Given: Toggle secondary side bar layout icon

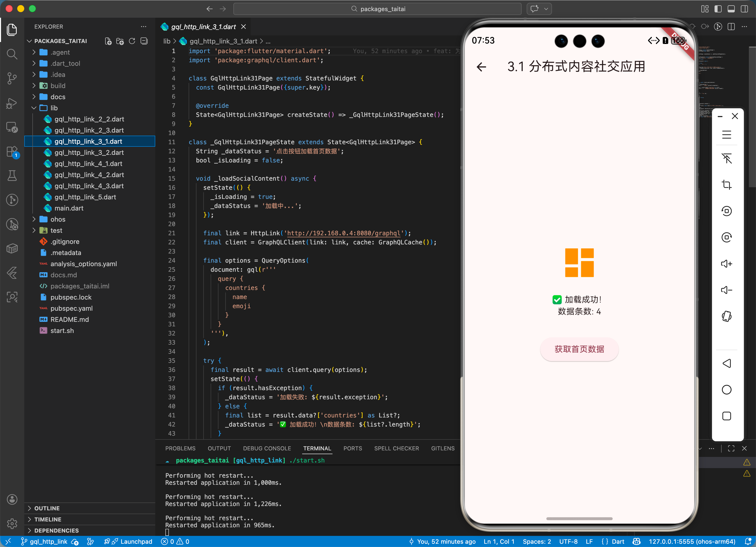Looking at the screenshot, I should coord(744,9).
